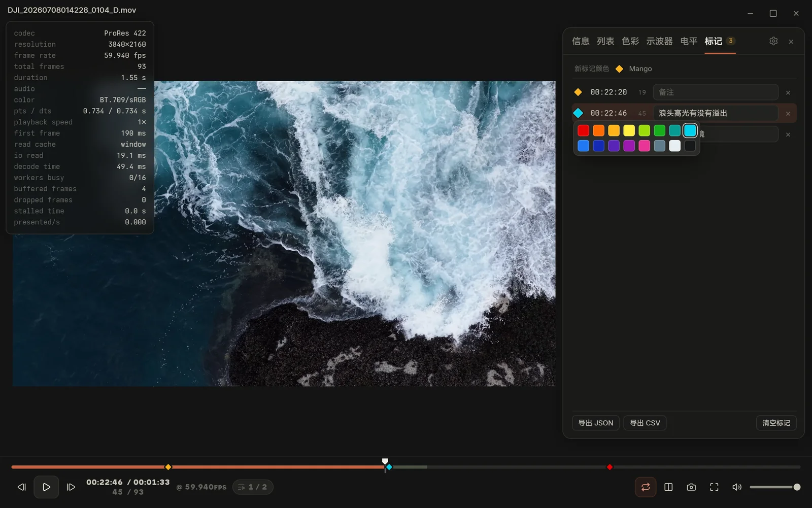This screenshot has height=508, width=812.
Task: Select the 标记 tab
Action: (x=720, y=41)
